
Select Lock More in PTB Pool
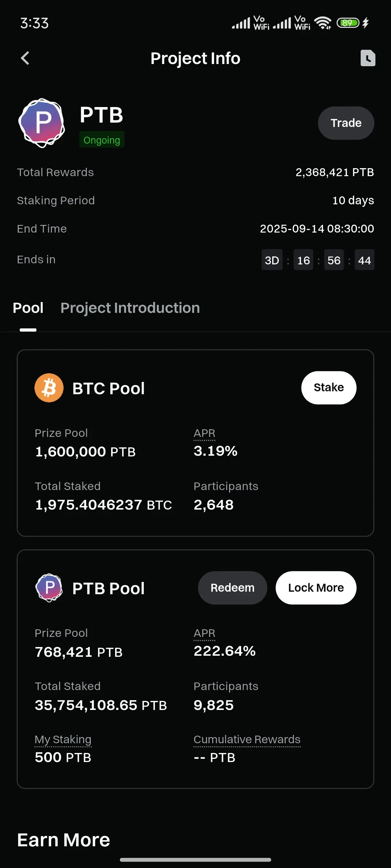pos(316,588)
